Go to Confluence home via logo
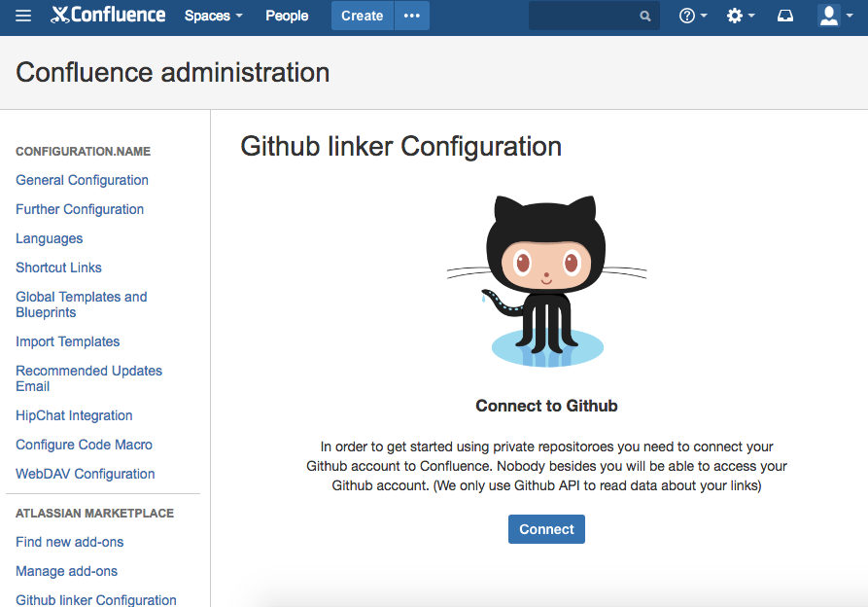868x607 pixels. pyautogui.click(x=108, y=15)
